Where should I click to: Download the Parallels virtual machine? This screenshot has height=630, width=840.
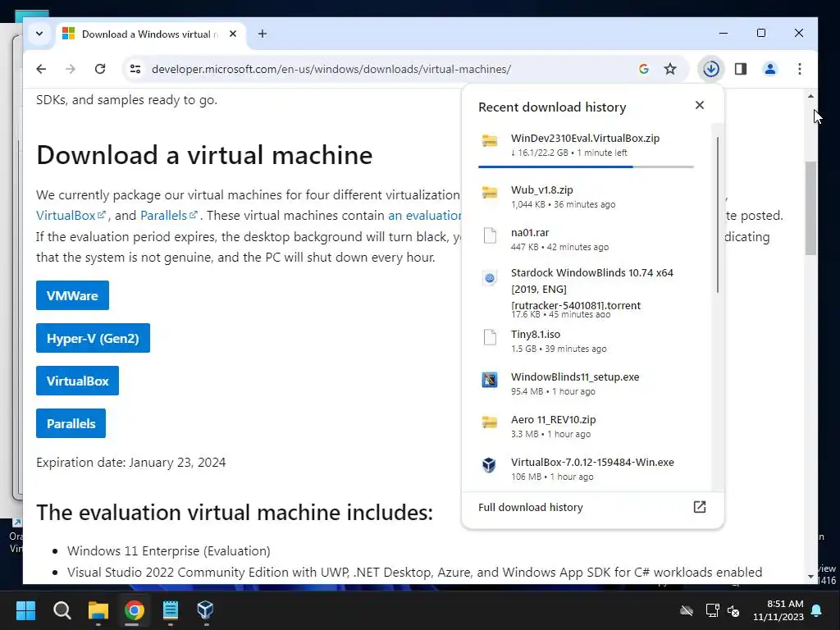click(x=71, y=423)
